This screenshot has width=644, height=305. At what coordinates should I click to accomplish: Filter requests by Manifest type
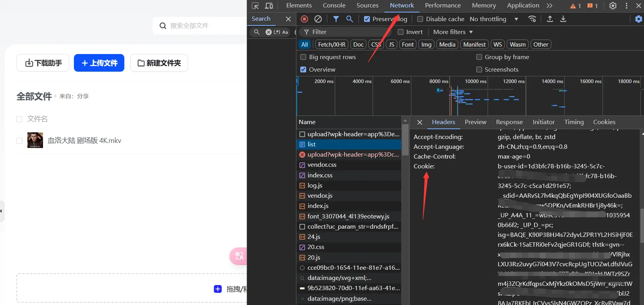tap(474, 45)
